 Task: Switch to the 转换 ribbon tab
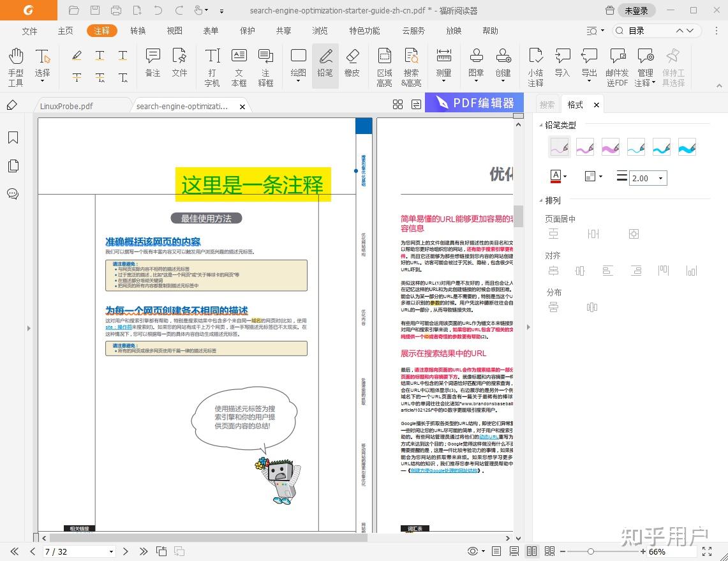click(x=138, y=31)
